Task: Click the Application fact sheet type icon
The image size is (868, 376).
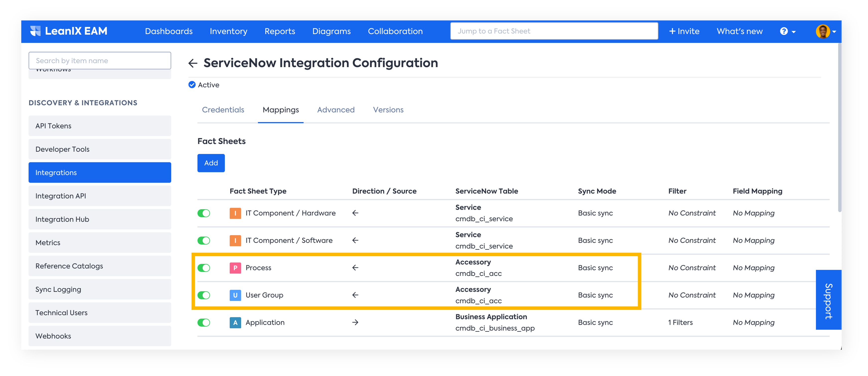Action: pos(235,323)
